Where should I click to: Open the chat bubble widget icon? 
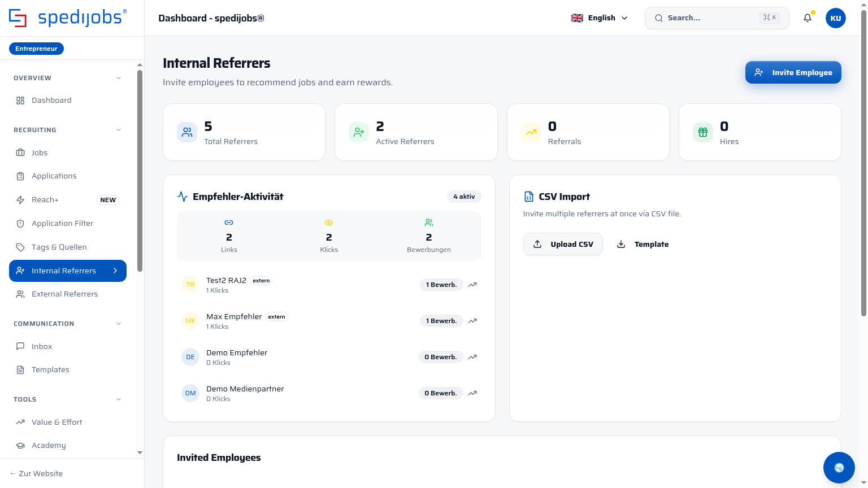(x=839, y=468)
